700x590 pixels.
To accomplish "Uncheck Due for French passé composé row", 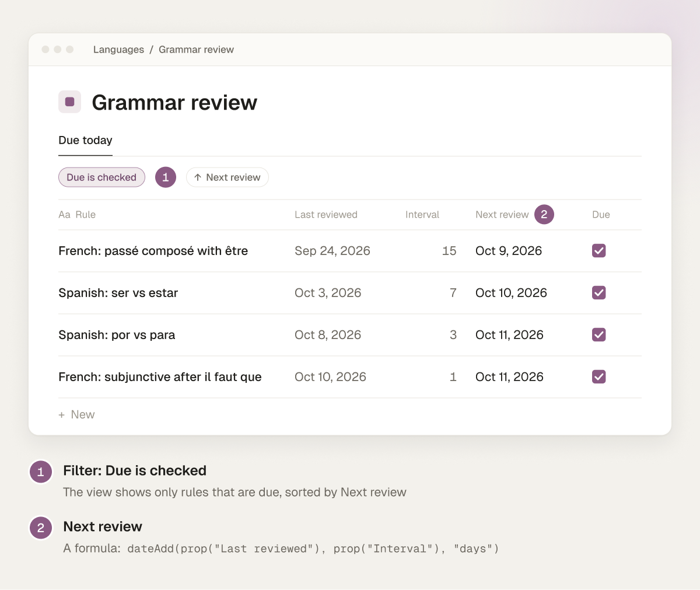I will tap(599, 251).
